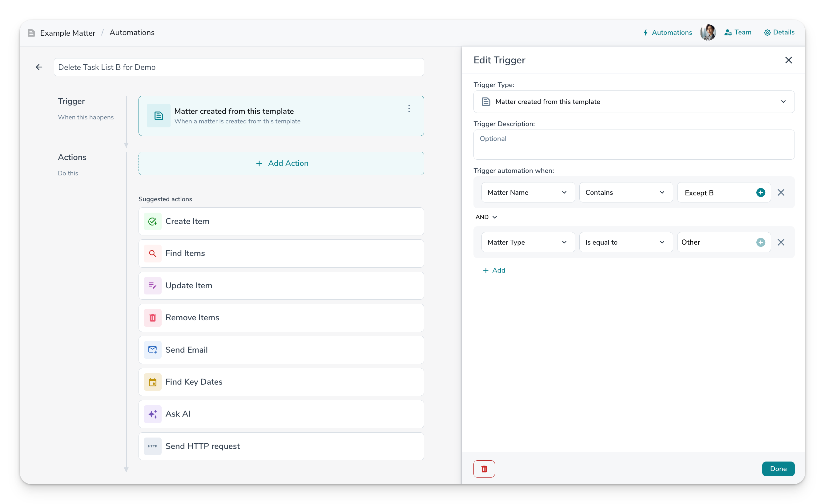Expand the Trigger Type dropdown

point(634,102)
